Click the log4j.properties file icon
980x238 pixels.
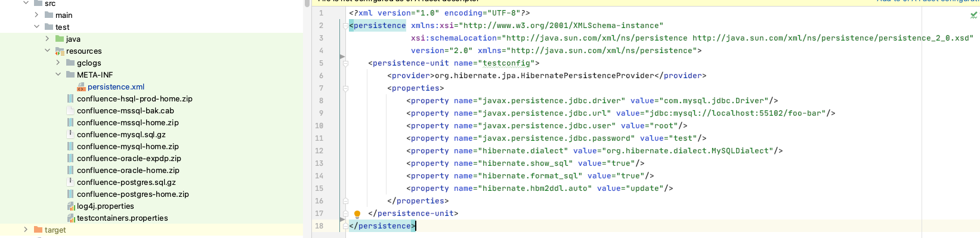[71, 206]
